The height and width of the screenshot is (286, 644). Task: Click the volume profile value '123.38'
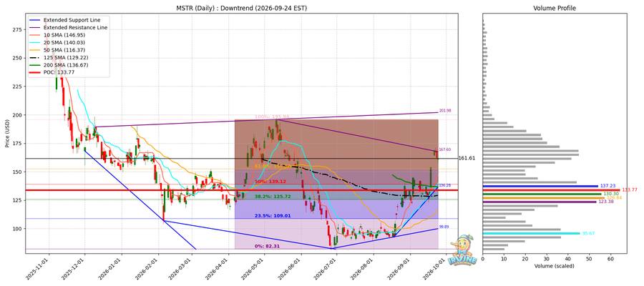[x=605, y=202]
